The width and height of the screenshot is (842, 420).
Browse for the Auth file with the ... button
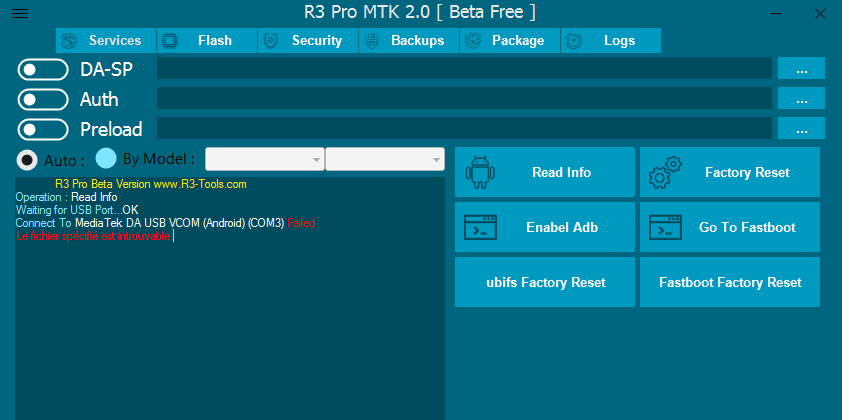[801, 98]
